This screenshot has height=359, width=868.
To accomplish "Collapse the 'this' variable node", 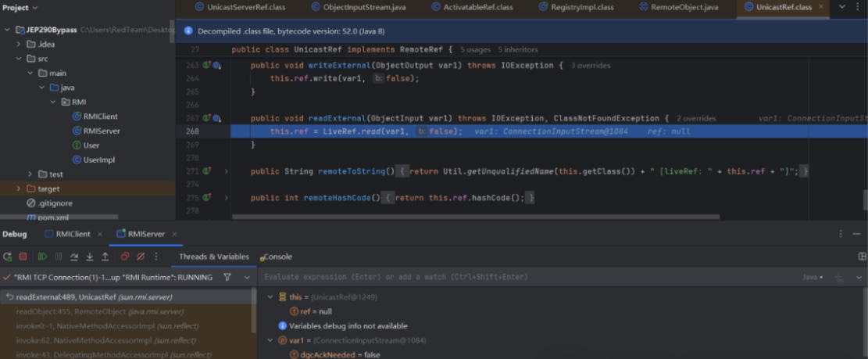I will coord(270,297).
